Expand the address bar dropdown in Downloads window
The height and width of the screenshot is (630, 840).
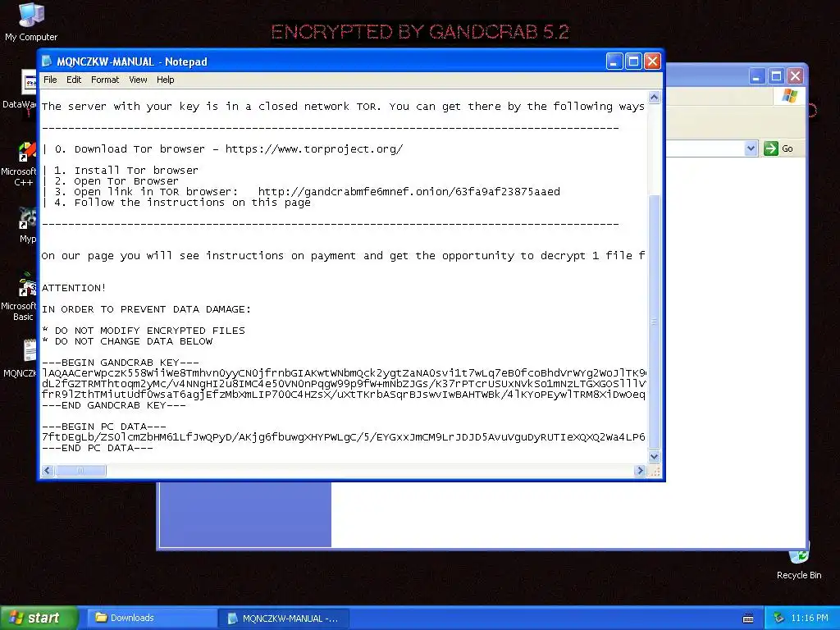[x=751, y=148]
